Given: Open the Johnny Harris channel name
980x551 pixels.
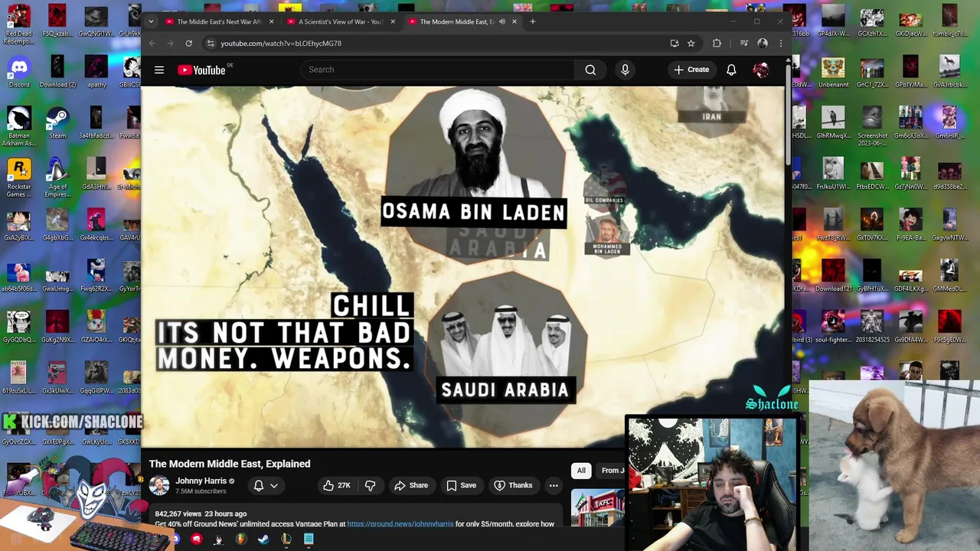Looking at the screenshot, I should (201, 481).
